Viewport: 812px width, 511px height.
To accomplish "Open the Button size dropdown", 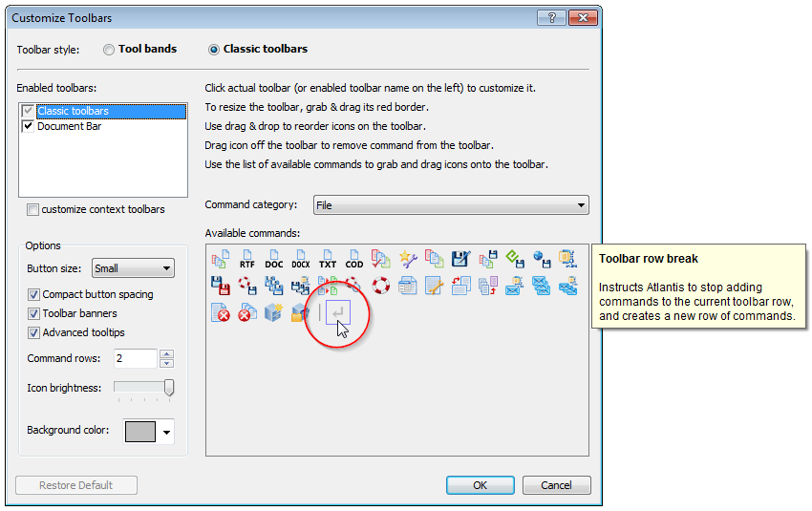I will point(133,268).
